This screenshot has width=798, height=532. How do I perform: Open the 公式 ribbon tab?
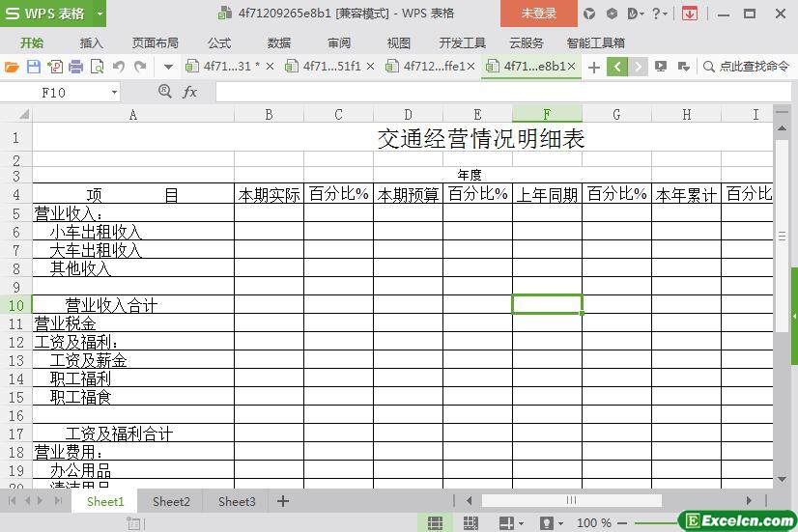[x=219, y=43]
